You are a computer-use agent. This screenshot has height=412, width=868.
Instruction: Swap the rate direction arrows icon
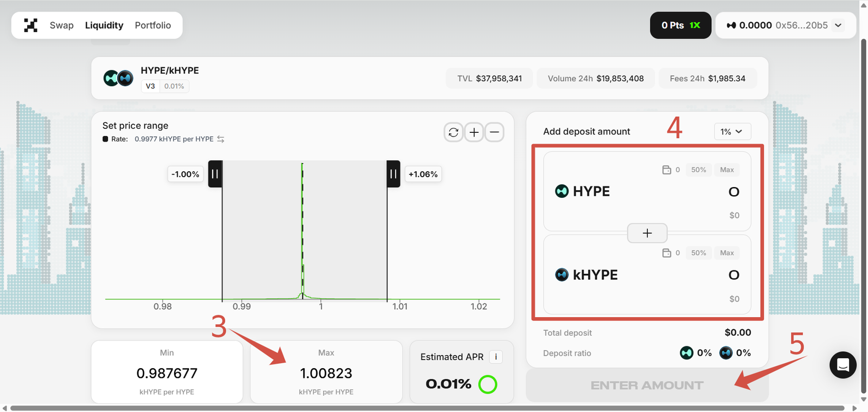221,139
